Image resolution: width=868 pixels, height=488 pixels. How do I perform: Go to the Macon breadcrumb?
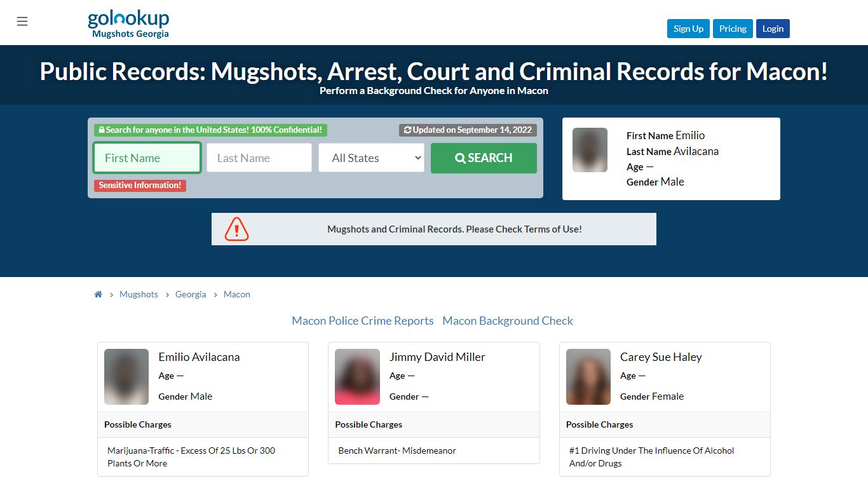[x=237, y=294]
